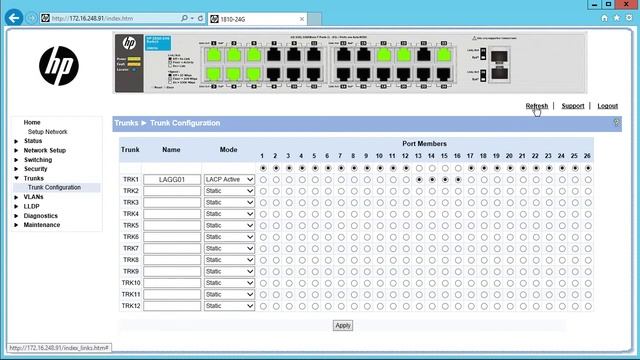Click the TRK11 row label
This screenshot has height=360, width=640.
pos(131,294)
